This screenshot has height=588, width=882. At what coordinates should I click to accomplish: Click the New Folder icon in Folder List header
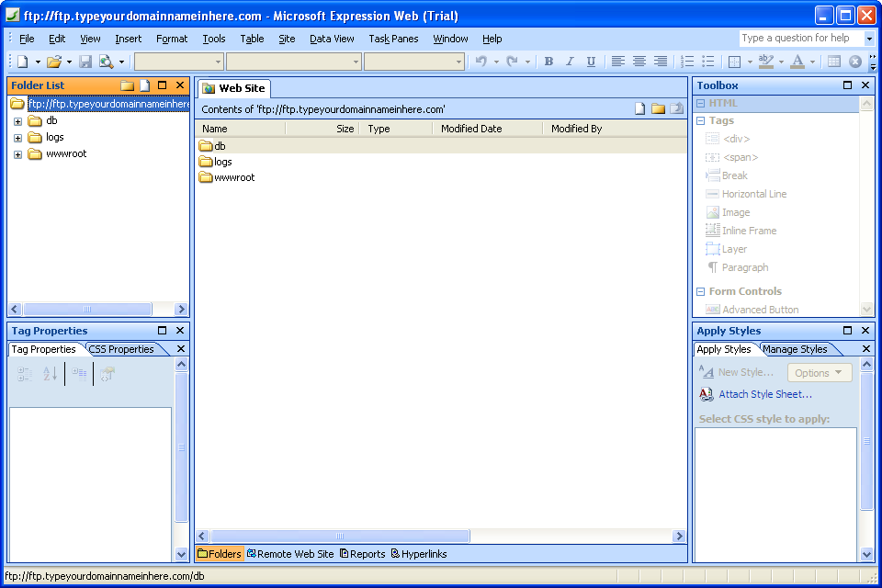point(127,85)
